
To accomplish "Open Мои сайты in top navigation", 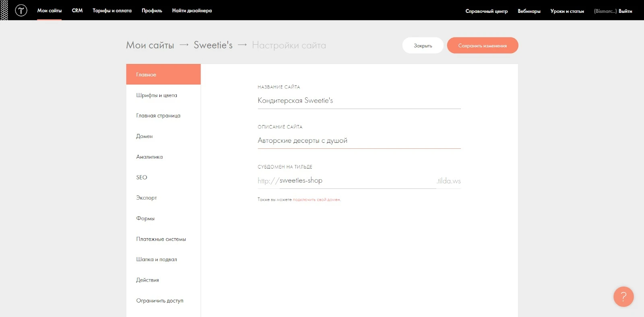I will pyautogui.click(x=50, y=10).
